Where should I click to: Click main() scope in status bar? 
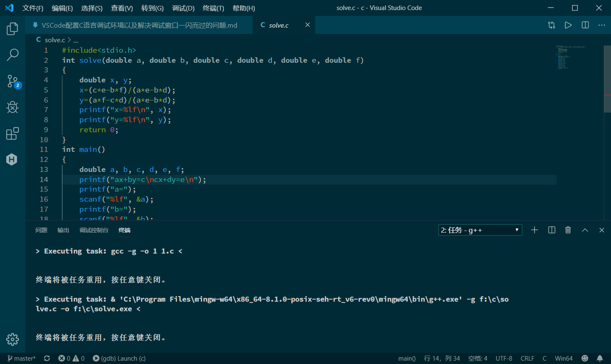(407, 359)
